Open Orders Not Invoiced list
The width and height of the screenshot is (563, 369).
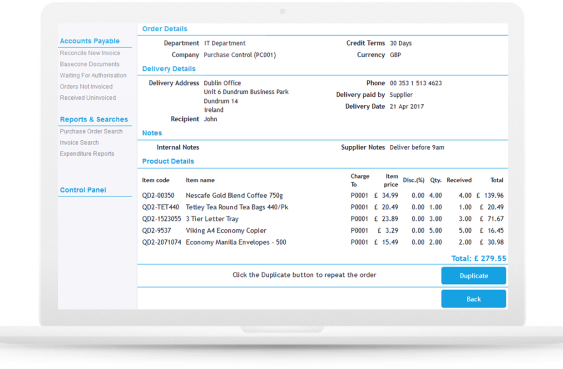(x=86, y=87)
